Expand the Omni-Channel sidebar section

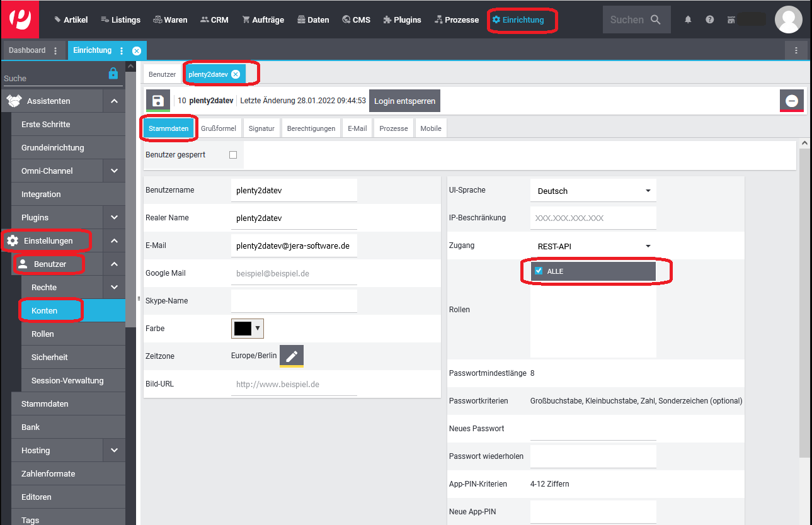pos(114,171)
